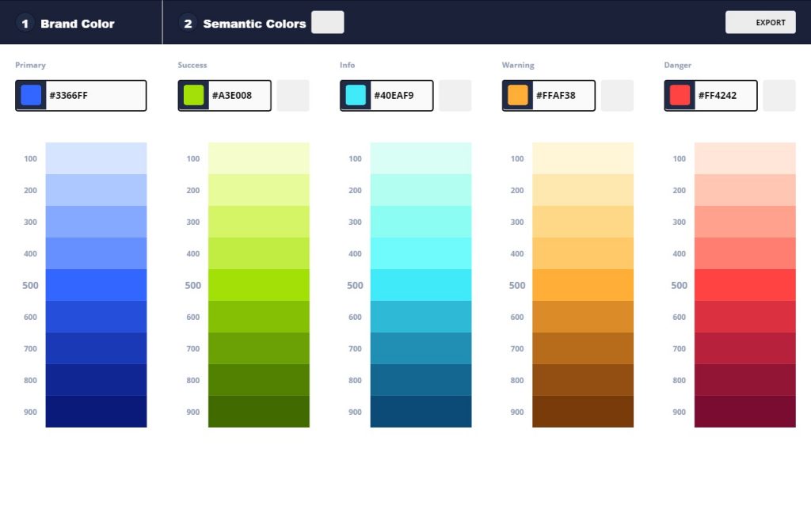Viewport: 811px width, 532px height.
Task: Click the EXPORT button
Action: (x=760, y=22)
